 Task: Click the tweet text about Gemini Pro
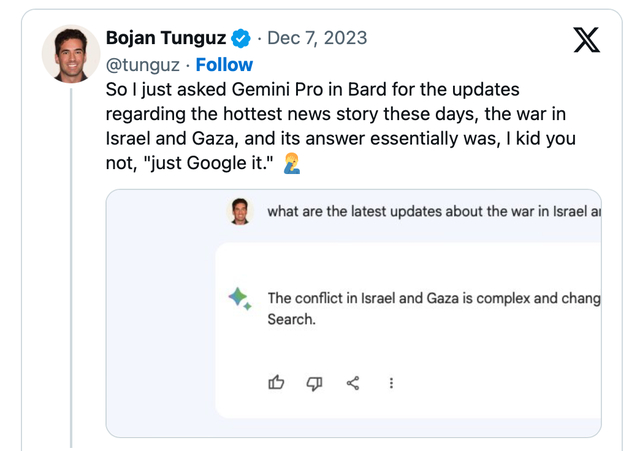340,113
